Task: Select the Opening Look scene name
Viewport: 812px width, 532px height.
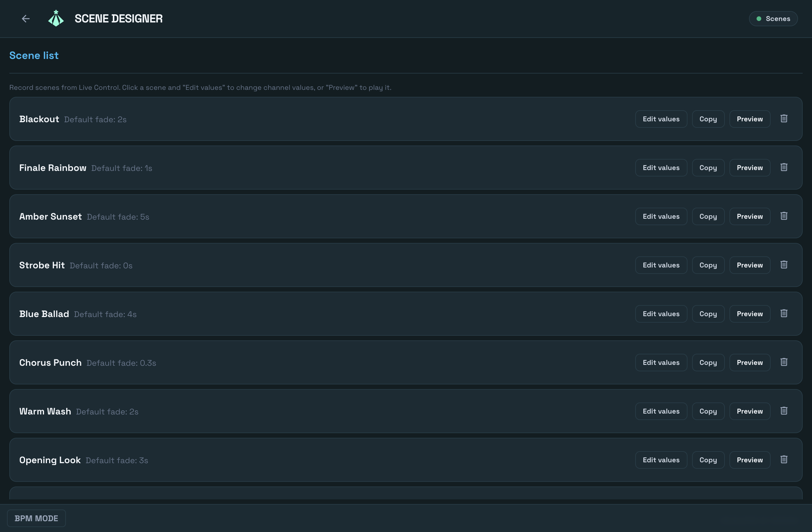Action: click(x=50, y=460)
